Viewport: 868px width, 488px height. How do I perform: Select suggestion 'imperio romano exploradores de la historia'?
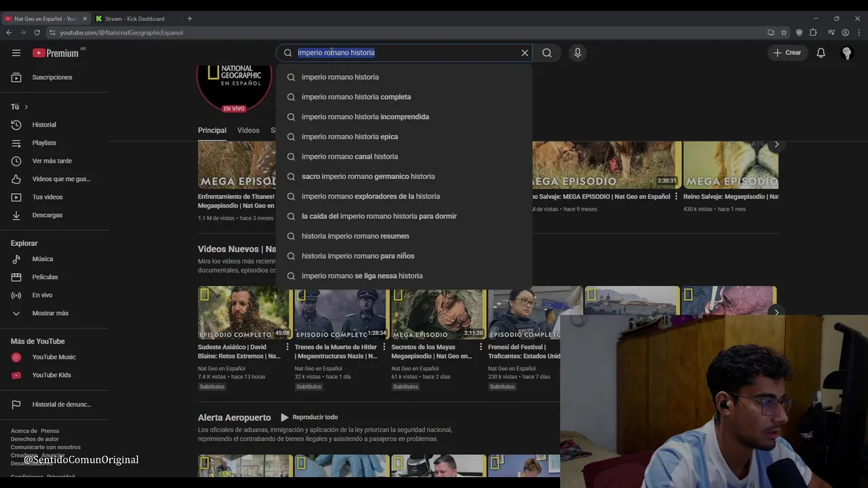[x=404, y=196]
